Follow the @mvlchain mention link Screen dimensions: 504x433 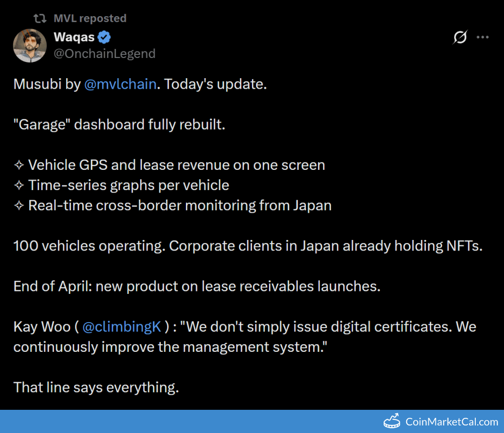point(120,84)
